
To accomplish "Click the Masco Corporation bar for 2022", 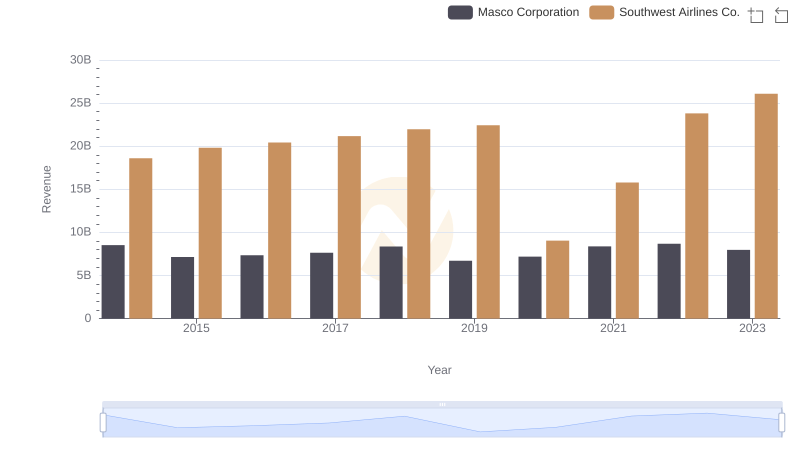I will 669,281.
